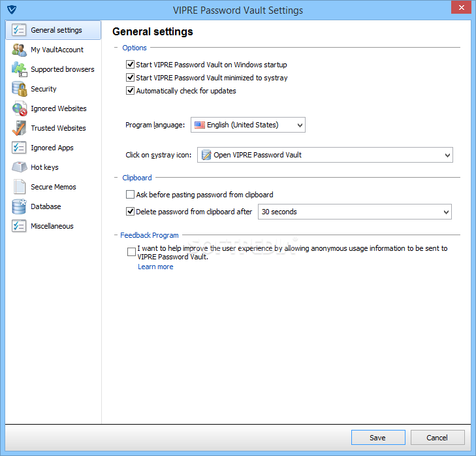Uncheck Start VIPRE Password Vault on Windows startup
This screenshot has width=476, height=456.
pyautogui.click(x=130, y=65)
